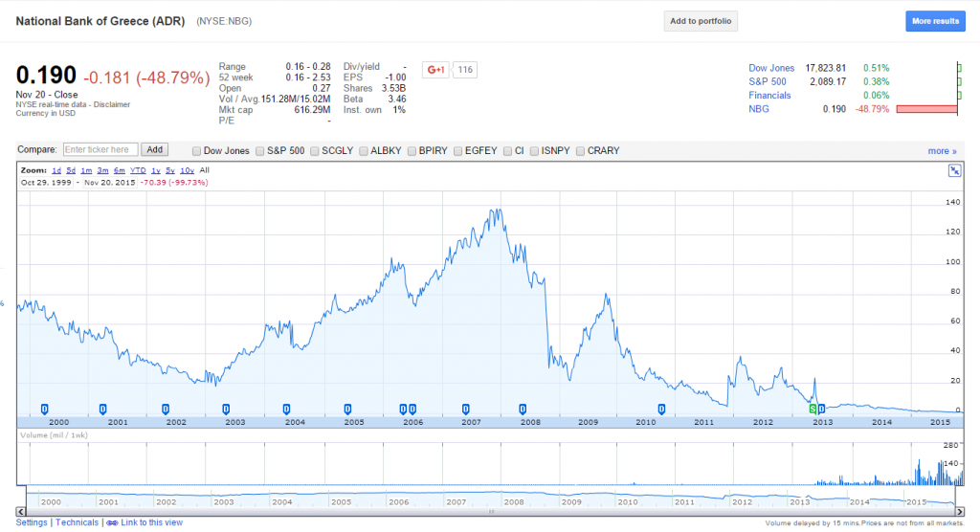Click the start date field Oct 29, 1999
The image size is (980, 532).
46,183
